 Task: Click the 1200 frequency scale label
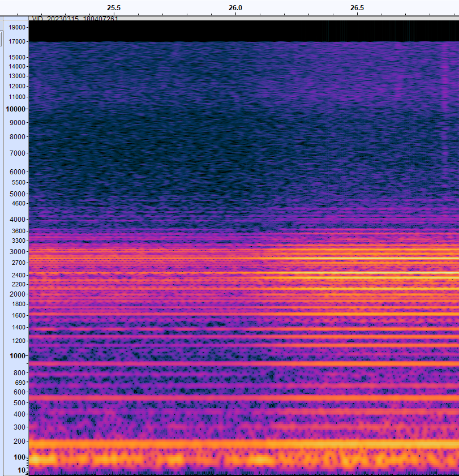pyautogui.click(x=19, y=341)
